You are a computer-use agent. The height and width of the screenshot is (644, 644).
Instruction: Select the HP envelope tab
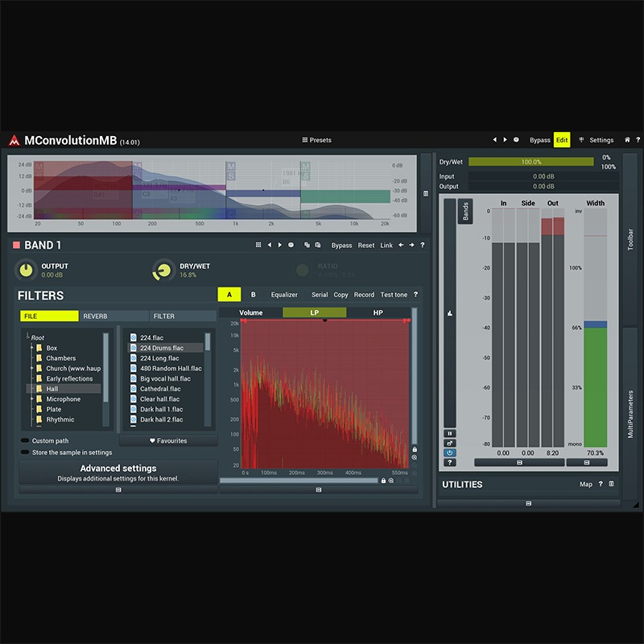click(x=378, y=312)
